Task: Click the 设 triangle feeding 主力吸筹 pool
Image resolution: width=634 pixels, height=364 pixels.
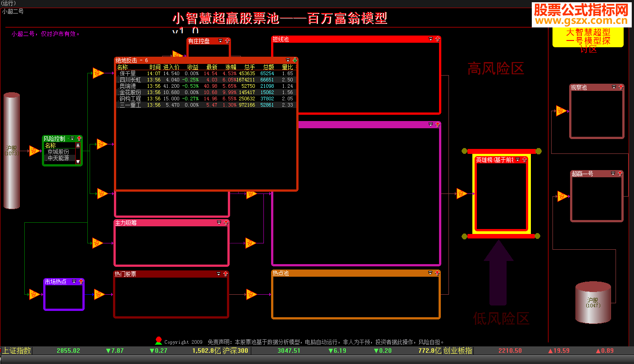Action: pyautogui.click(x=98, y=243)
